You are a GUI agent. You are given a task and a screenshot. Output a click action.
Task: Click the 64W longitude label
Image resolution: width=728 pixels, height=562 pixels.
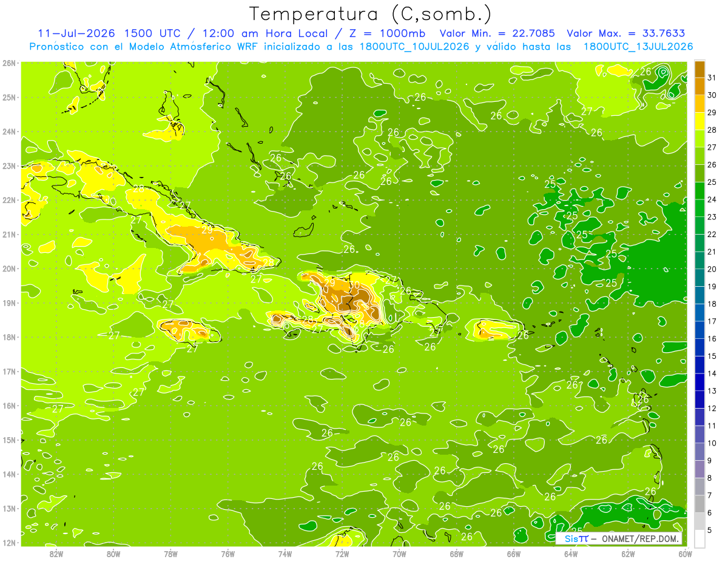[571, 554]
